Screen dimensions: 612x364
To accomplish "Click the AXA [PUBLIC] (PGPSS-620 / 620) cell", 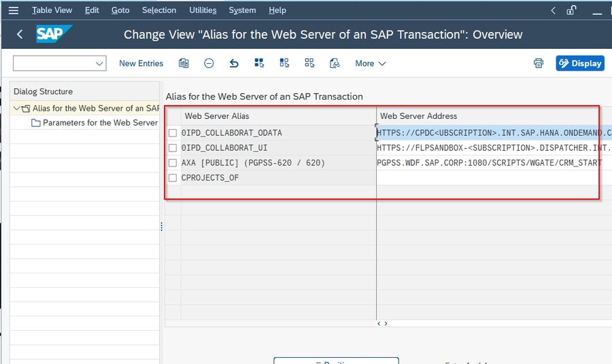I will point(278,163).
